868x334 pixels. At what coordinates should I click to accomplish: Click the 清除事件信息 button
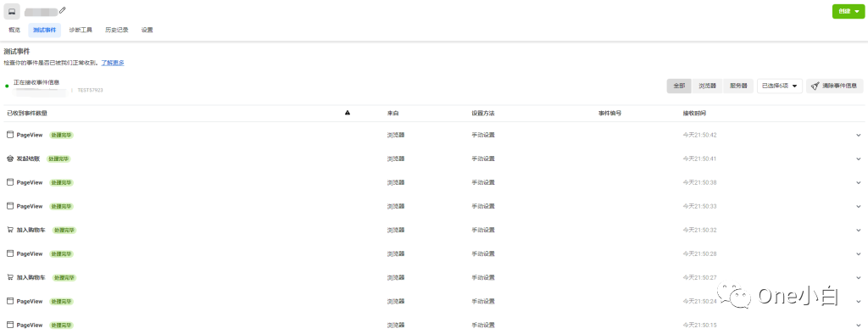coord(834,86)
